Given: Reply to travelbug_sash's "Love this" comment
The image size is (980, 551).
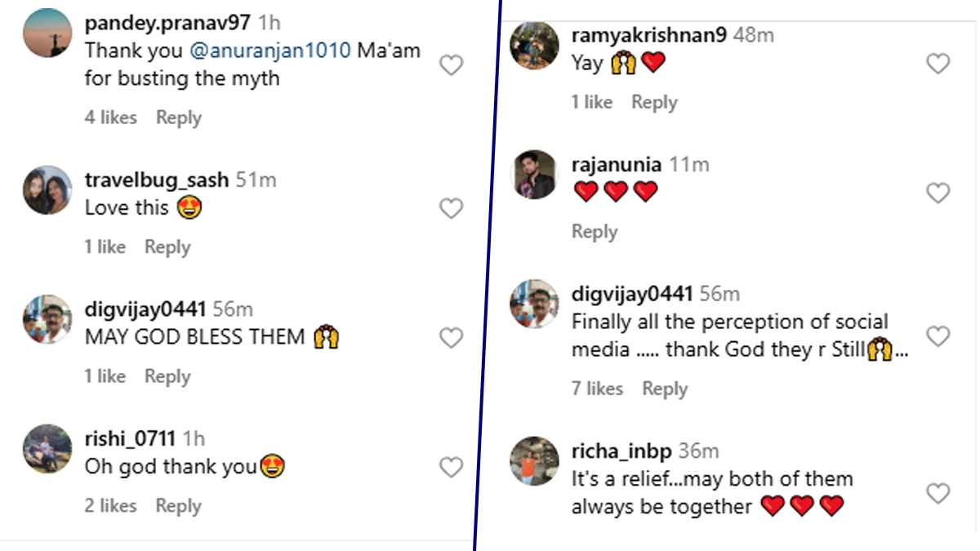Looking at the screenshot, I should (167, 247).
